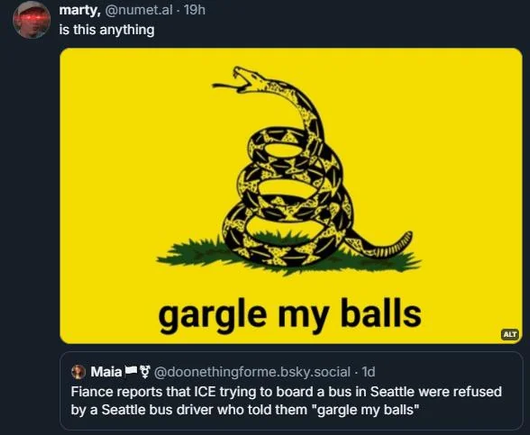Screen dimensions: 530x435
Task: Open marty's profile avatar with red eyes
Action: point(32,20)
